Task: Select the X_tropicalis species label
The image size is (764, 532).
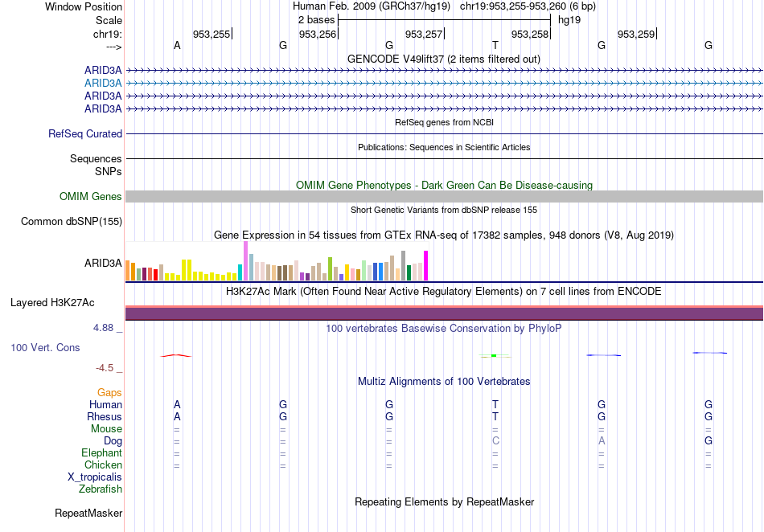Action: pyautogui.click(x=95, y=477)
